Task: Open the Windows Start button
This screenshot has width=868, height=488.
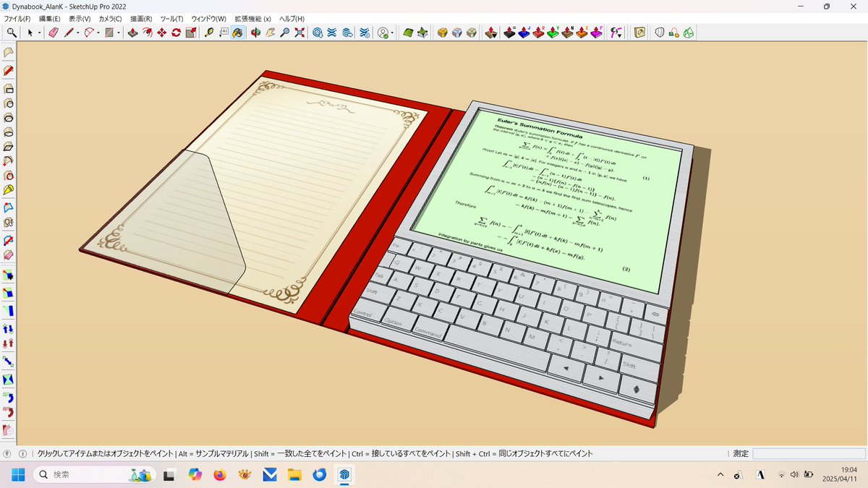Action: pos(17,474)
